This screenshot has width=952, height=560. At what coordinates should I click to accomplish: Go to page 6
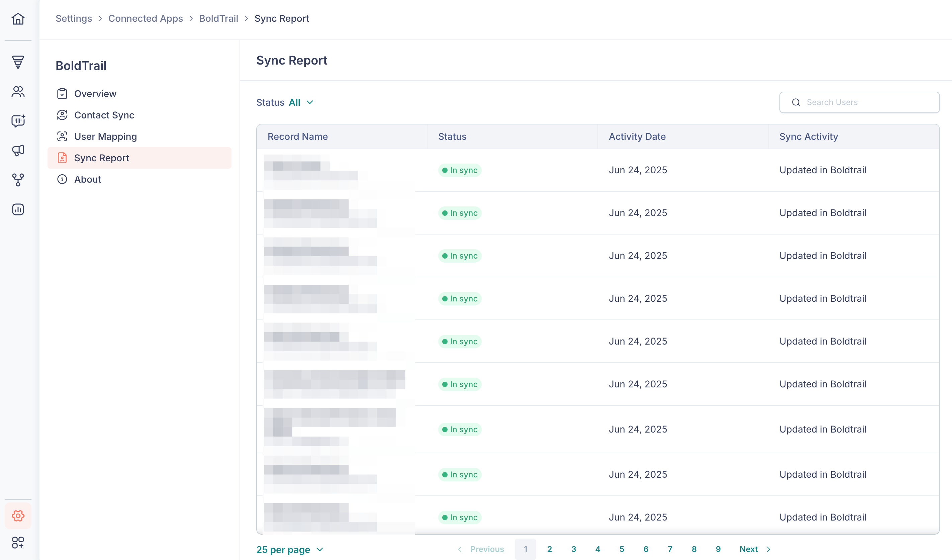click(646, 549)
